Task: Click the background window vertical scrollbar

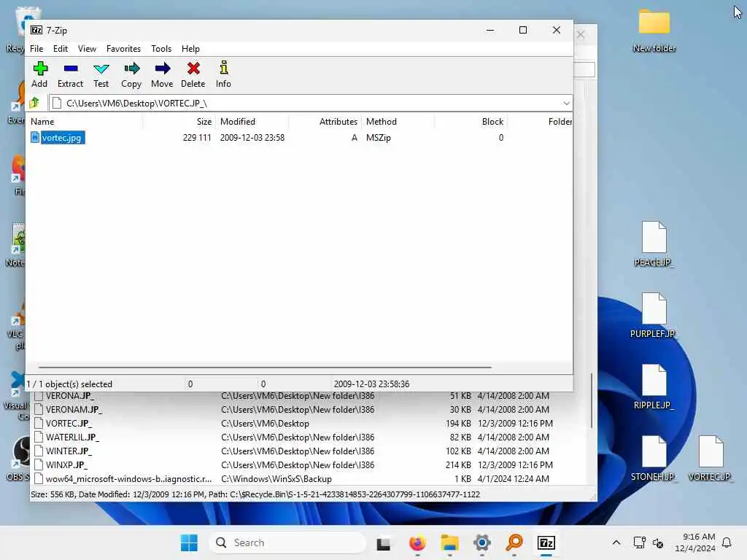Action: (x=592, y=401)
